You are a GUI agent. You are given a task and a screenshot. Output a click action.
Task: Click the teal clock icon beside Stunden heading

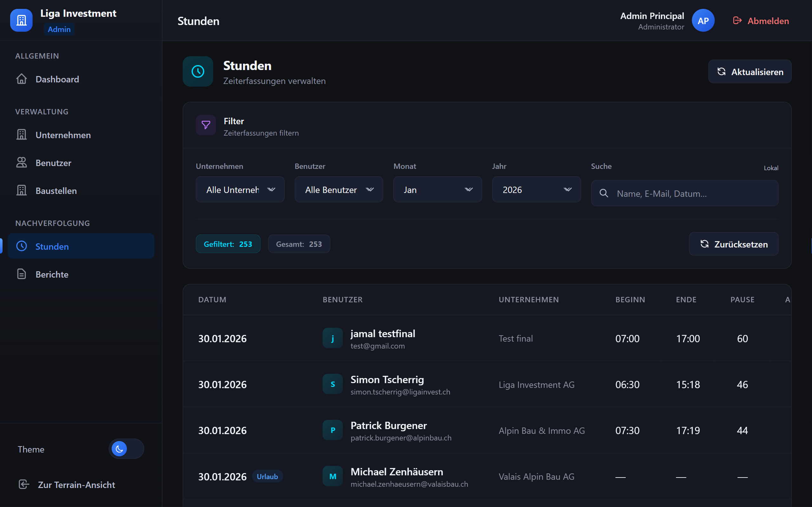click(198, 71)
